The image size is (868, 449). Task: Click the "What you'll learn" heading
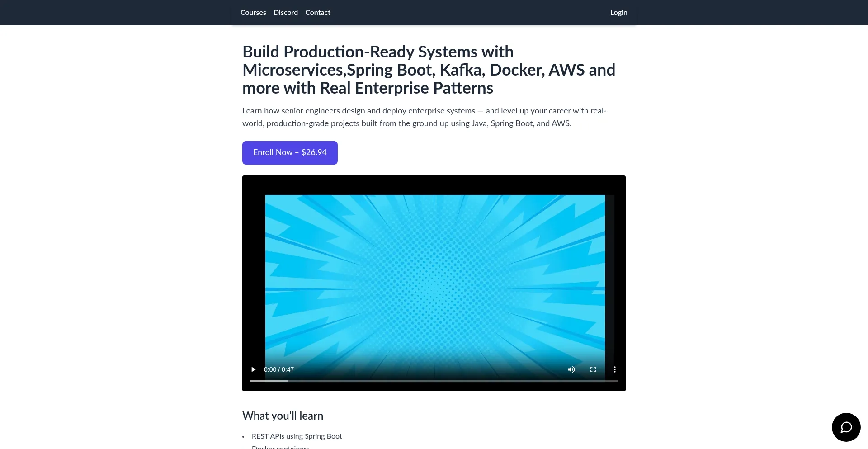click(x=283, y=416)
